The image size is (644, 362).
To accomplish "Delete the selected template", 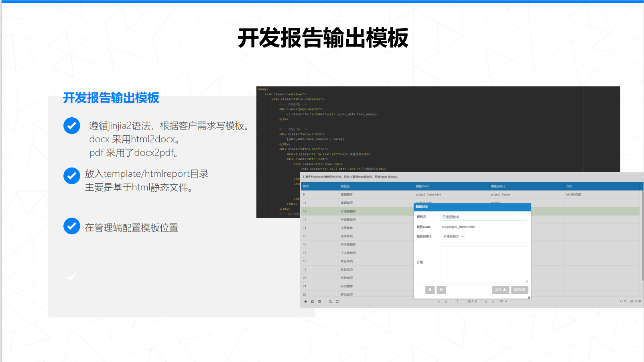I will tap(319, 301).
